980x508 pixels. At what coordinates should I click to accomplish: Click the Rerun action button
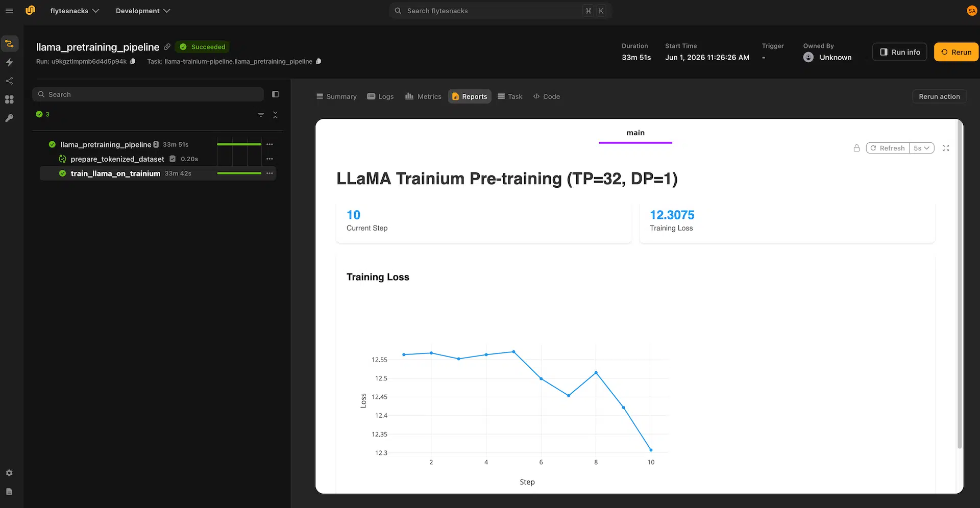click(x=939, y=96)
